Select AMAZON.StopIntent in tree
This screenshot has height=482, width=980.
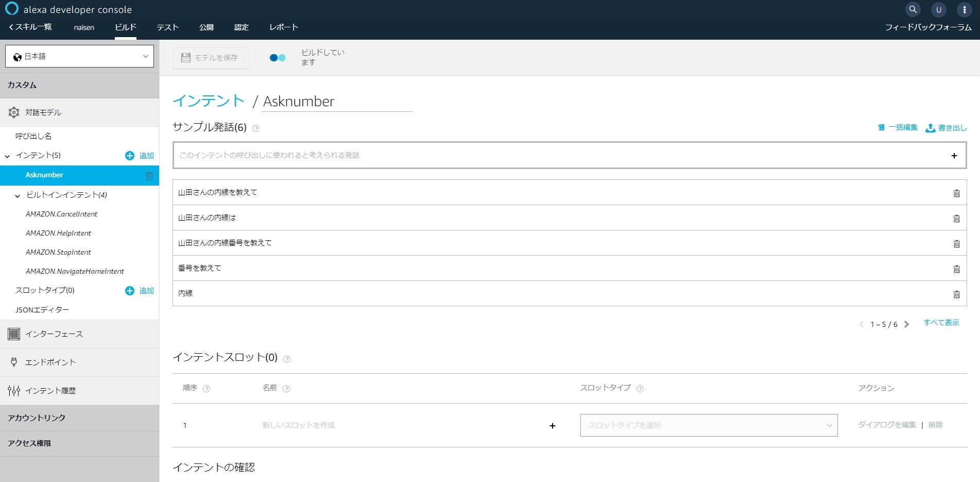[x=58, y=252]
